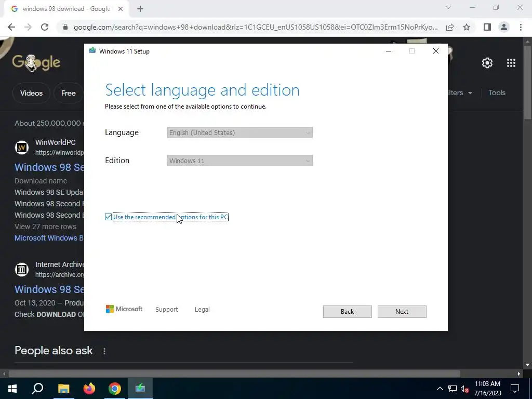Viewport: 532px width, 399px height.
Task: Open Chrome three-dot menu
Action: pyautogui.click(x=521, y=27)
